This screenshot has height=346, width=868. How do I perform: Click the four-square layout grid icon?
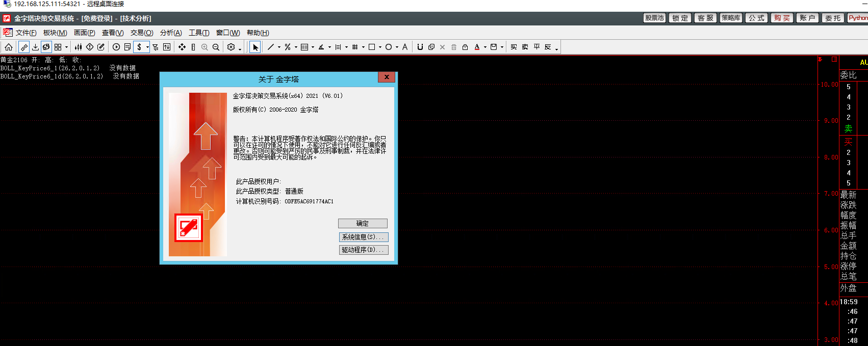click(x=58, y=47)
